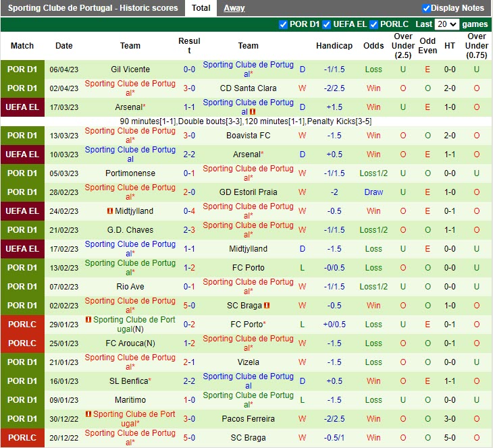The image size is (493, 448).
Task: Click the -2/2.5 handicap for Santa Clara match
Action: click(x=334, y=88)
